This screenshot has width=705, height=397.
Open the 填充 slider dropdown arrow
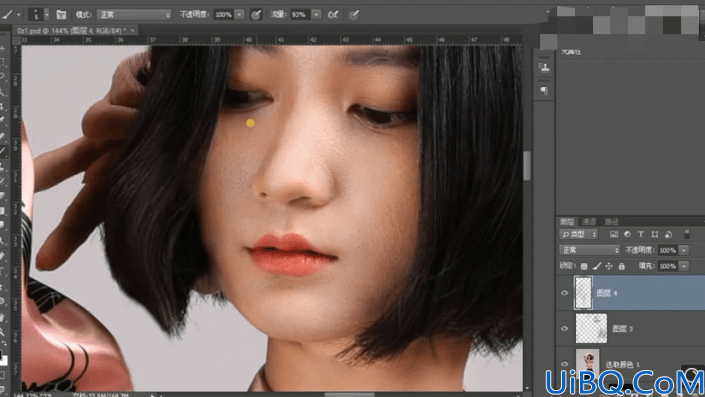pos(684,266)
